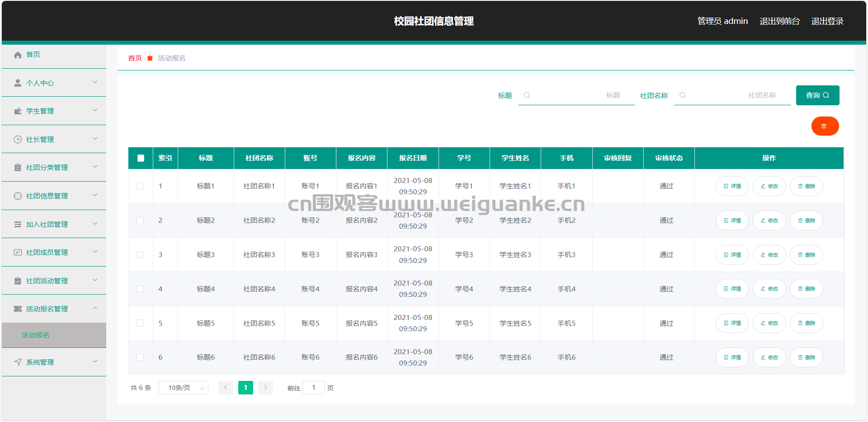This screenshot has height=422, width=868.
Task: Click the red breadcrumb separator icon
Action: (150, 58)
